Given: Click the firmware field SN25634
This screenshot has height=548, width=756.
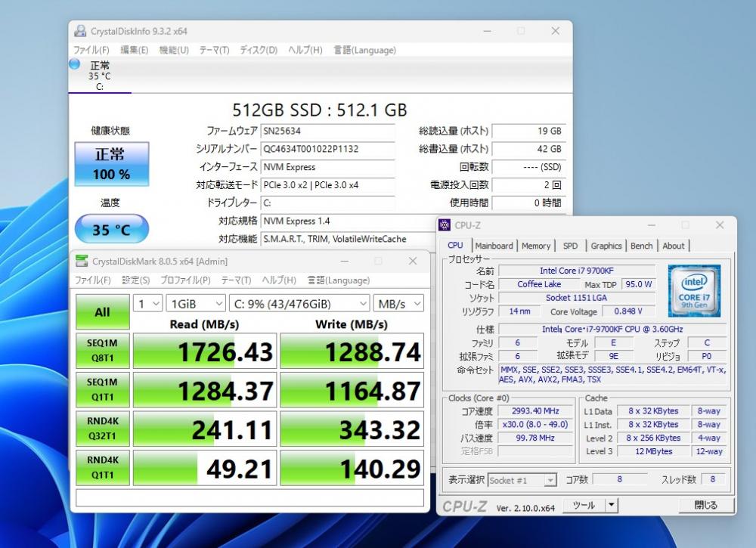Looking at the screenshot, I should click(x=328, y=131).
